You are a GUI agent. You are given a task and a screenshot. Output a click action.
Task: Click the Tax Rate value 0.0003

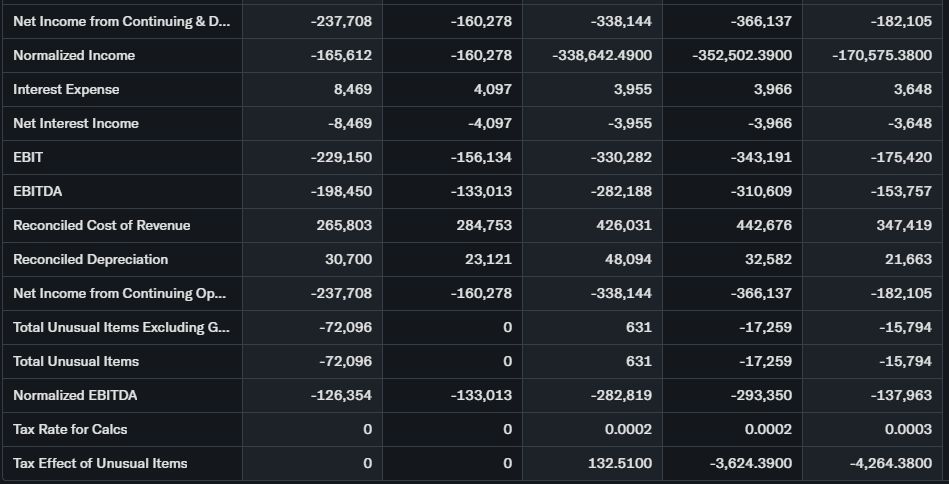pyautogui.click(x=909, y=429)
